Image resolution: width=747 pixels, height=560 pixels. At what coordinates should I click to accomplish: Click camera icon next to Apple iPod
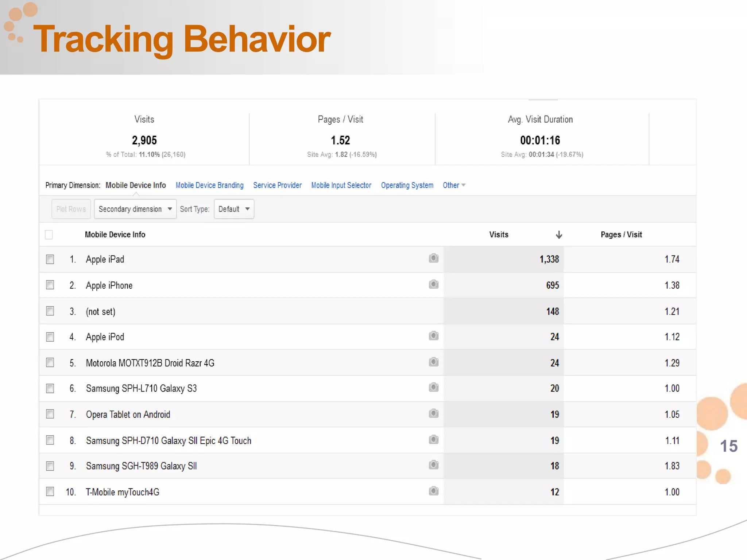pos(433,336)
